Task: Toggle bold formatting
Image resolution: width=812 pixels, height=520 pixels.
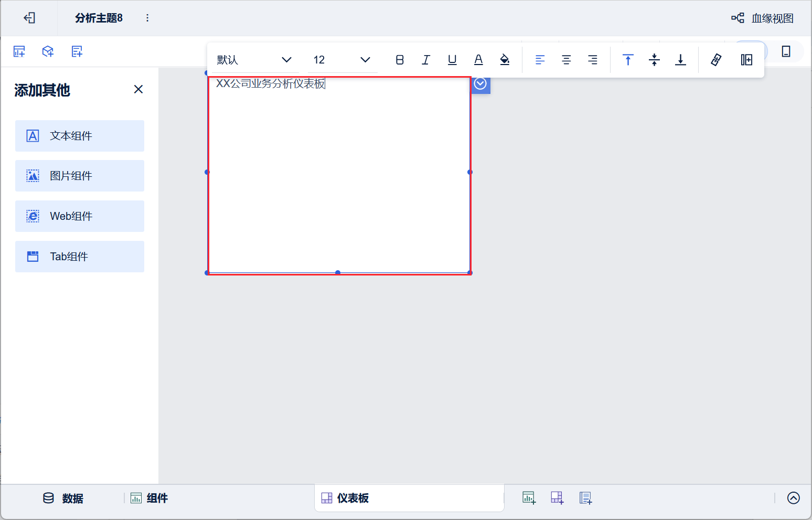Action: 400,60
